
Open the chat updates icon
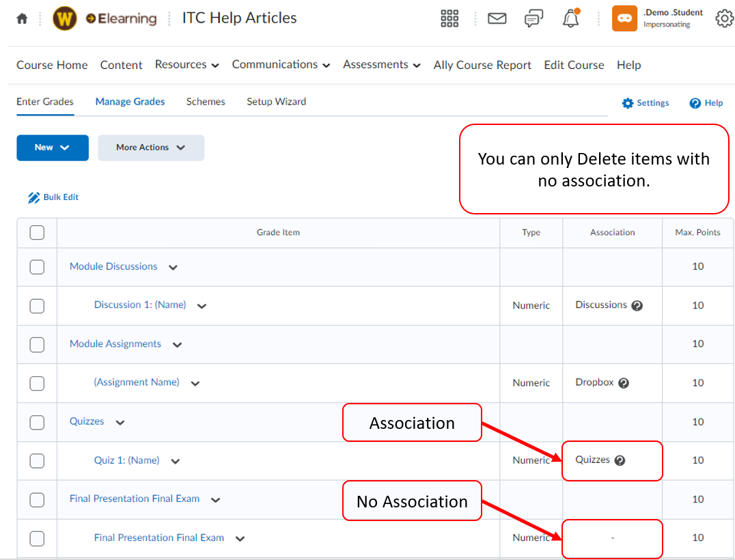coord(533,18)
